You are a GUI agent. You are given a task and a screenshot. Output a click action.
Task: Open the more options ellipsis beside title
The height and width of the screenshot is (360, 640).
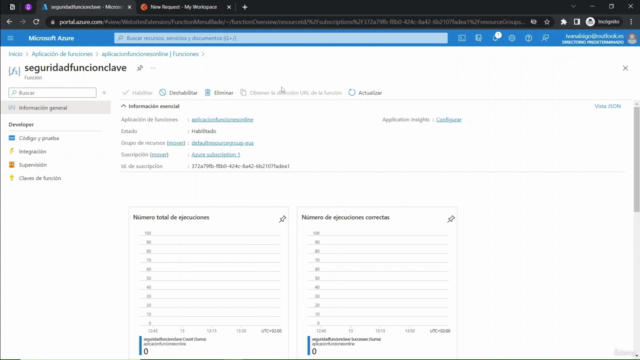pos(153,68)
